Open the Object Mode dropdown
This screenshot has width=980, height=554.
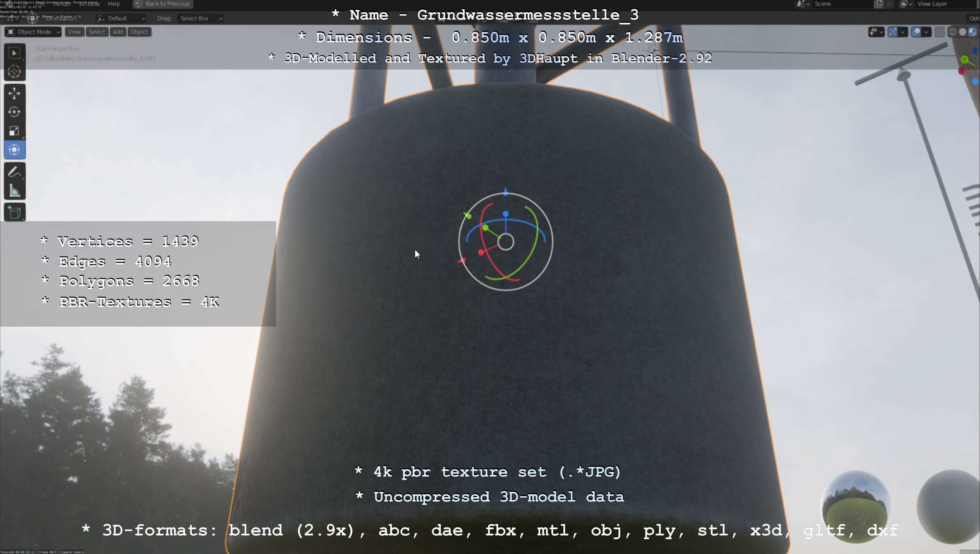pyautogui.click(x=33, y=32)
